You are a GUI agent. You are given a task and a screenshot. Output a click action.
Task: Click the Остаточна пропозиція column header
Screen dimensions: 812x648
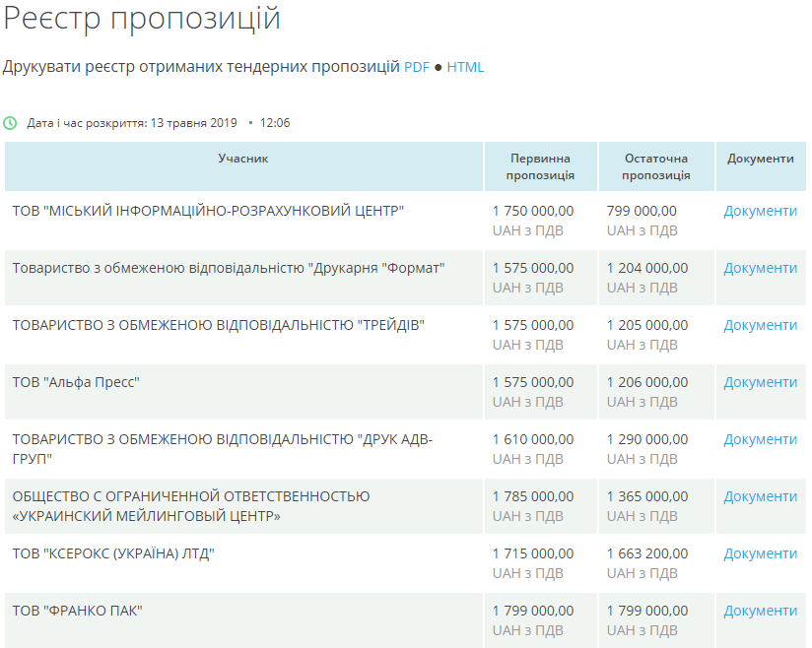pos(656,166)
